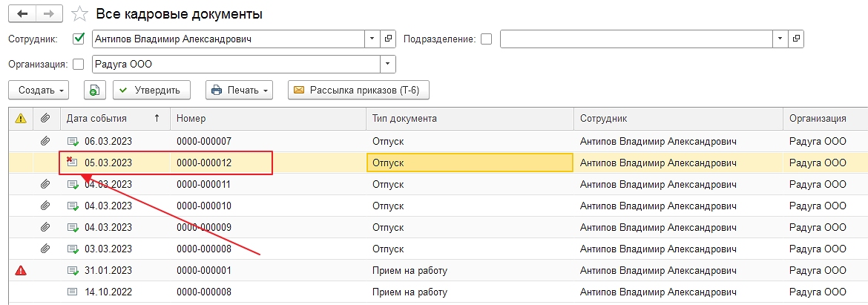
Task: Click the unposted document icon for 05.03.2023
Action: click(x=72, y=163)
